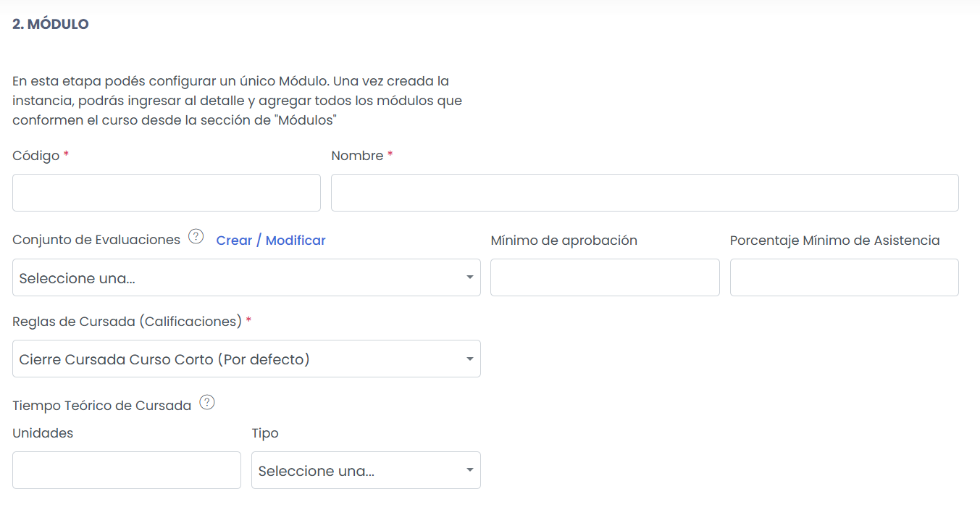Click the 'Nombre' field label
Viewport: 980px width, 510px height.
click(357, 156)
